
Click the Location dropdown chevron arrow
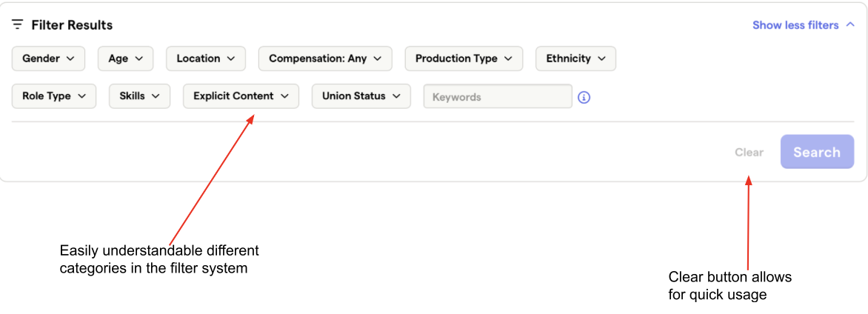point(231,59)
